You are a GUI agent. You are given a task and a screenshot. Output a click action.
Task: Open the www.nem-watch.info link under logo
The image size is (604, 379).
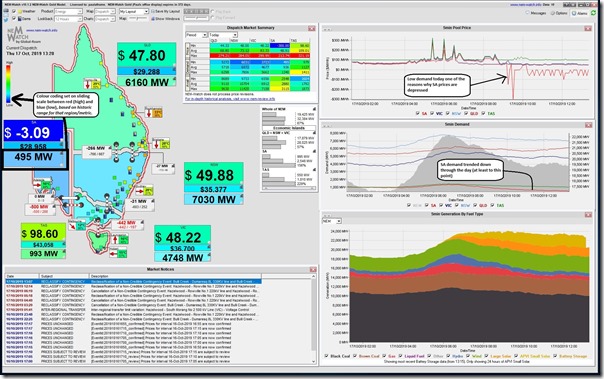42,30
